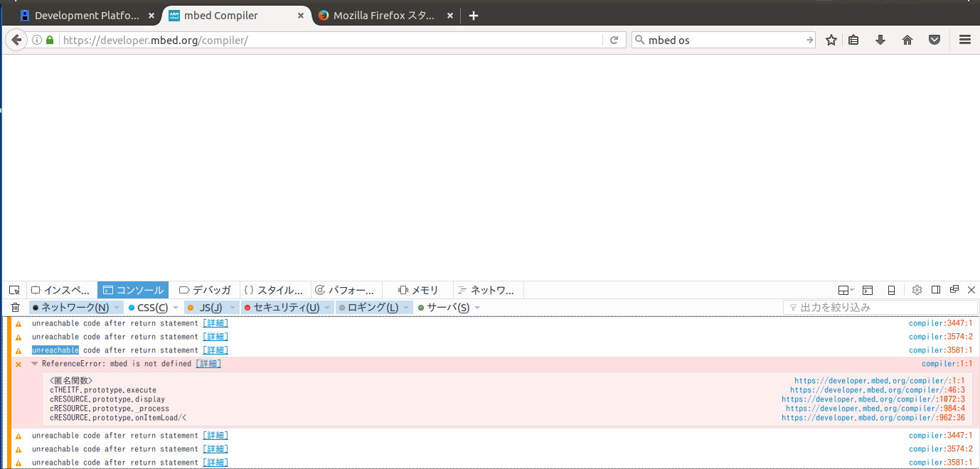Toggle split console icon
Screen dimensions: 980x469
click(868, 290)
